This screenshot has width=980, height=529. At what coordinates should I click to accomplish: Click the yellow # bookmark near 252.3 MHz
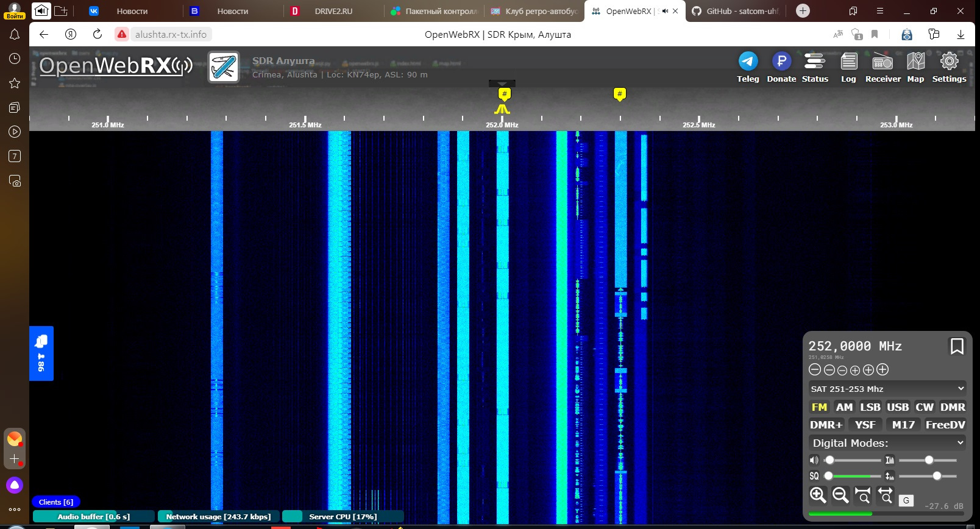pos(619,94)
